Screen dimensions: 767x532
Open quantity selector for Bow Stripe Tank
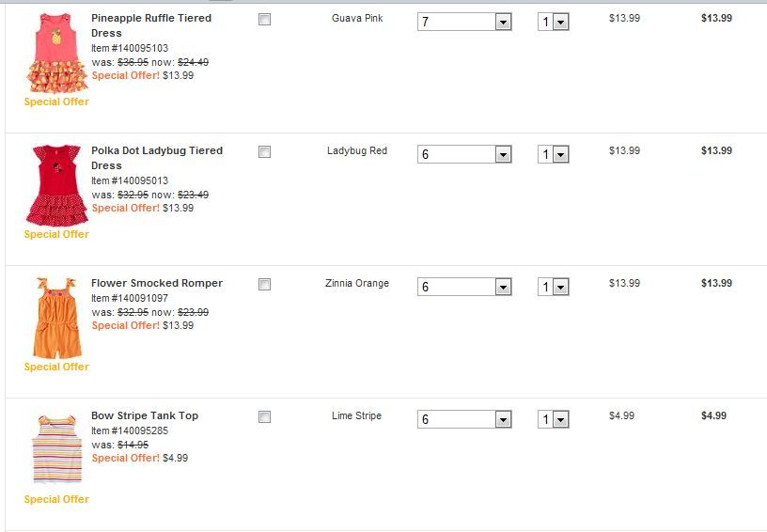tap(554, 419)
